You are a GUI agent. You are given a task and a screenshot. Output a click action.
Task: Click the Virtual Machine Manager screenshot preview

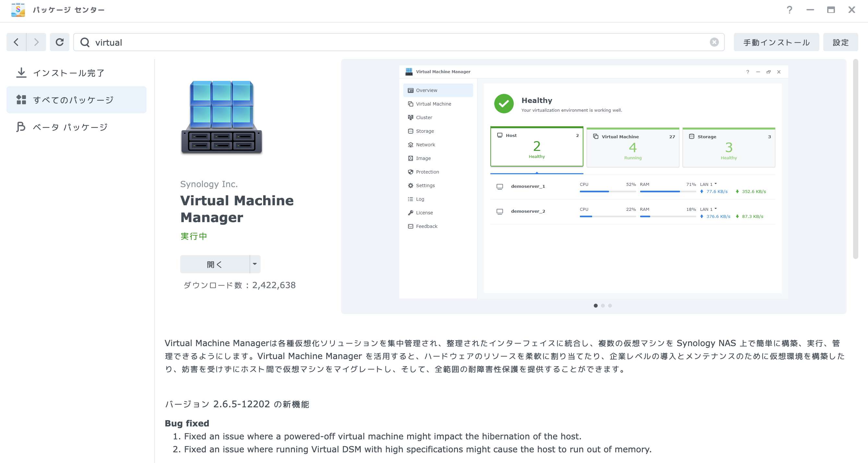click(x=593, y=182)
